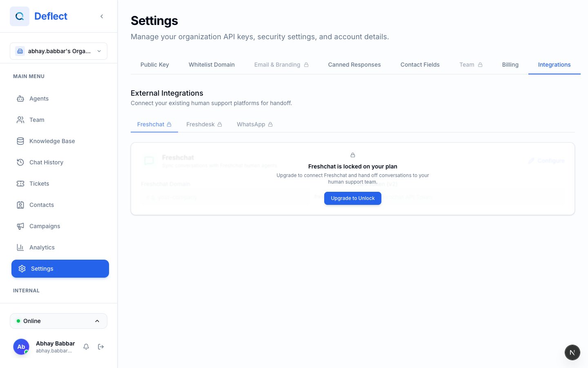Click the lock icon beside Freshchat tab
588x368 pixels.
pyautogui.click(x=169, y=124)
